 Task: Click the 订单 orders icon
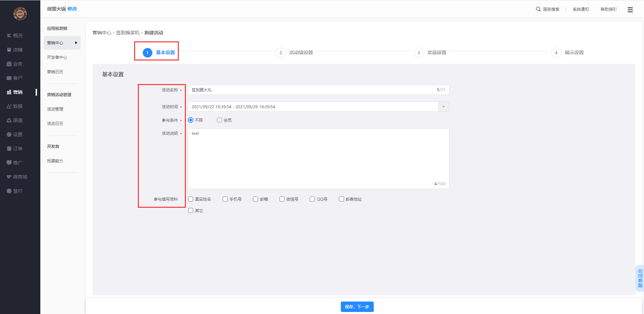(9, 149)
